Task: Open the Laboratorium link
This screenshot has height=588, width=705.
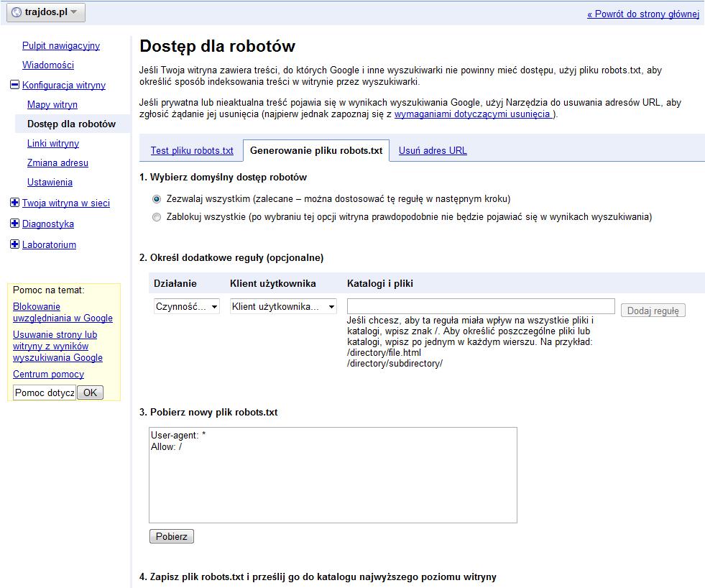Action: [x=49, y=244]
